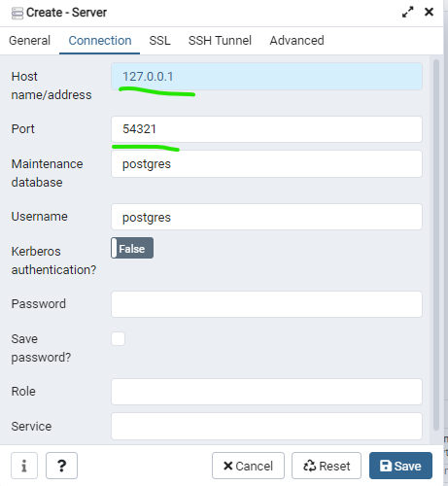Switch to the General tab
This screenshot has width=448, height=486.
(29, 41)
